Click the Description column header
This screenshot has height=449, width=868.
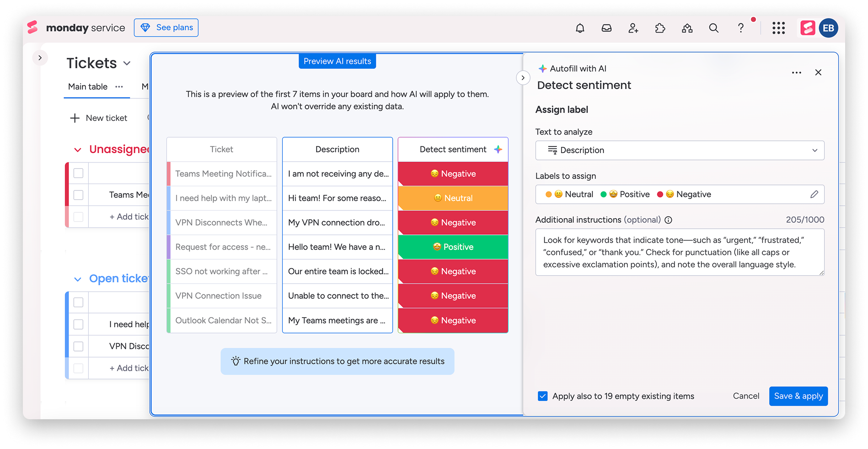point(338,150)
